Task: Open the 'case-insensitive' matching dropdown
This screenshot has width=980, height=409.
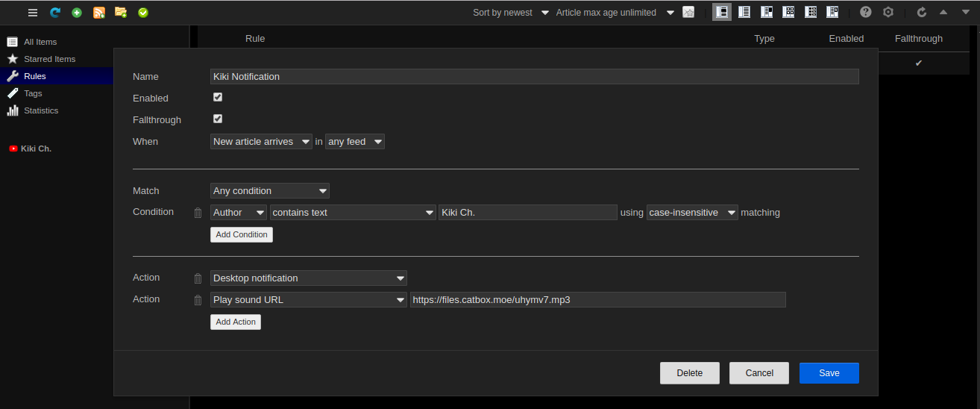Action: pyautogui.click(x=692, y=213)
